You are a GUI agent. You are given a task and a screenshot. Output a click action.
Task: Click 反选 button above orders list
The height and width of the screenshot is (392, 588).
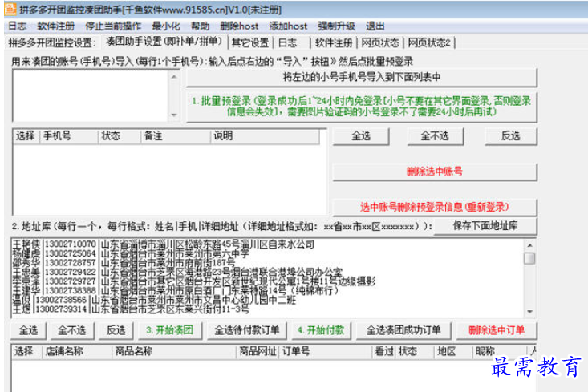[x=116, y=330]
